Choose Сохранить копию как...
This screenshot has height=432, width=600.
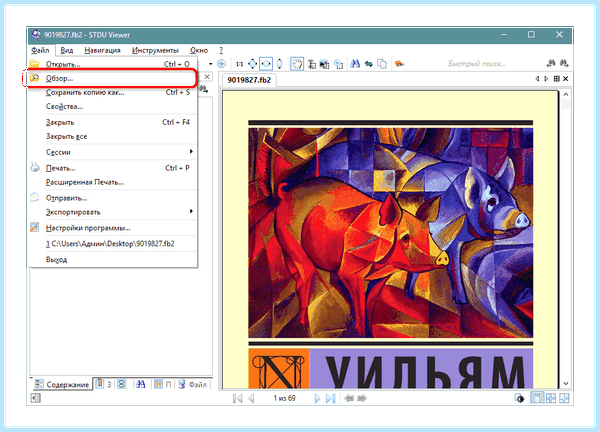[x=113, y=92]
